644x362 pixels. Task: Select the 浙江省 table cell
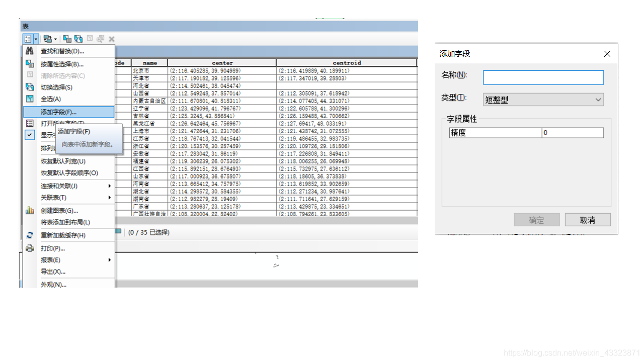click(149, 146)
